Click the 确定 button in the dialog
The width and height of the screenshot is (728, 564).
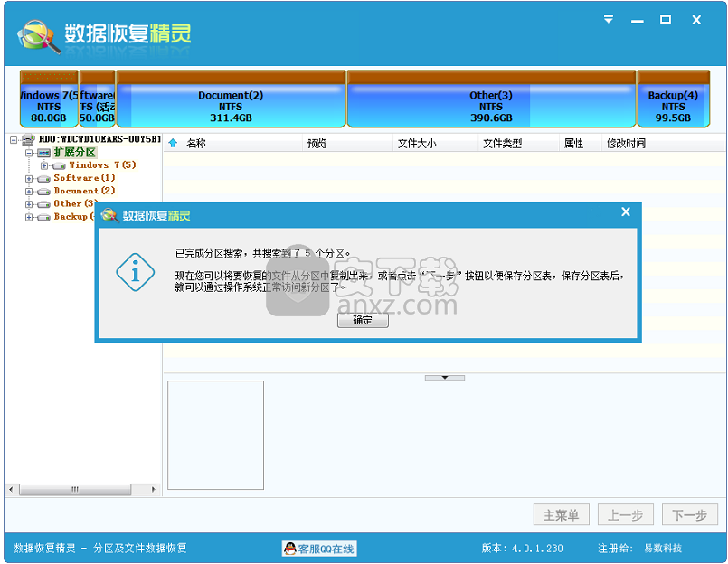click(363, 320)
